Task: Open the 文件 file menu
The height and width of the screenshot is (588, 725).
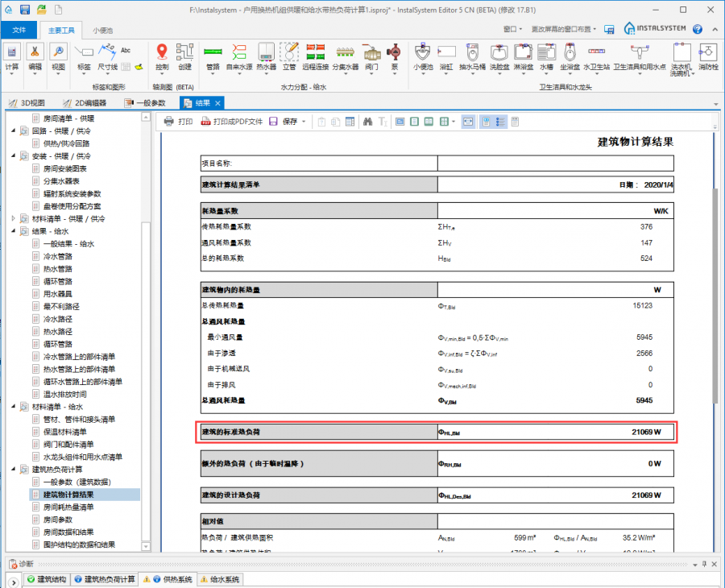Action: tap(19, 29)
